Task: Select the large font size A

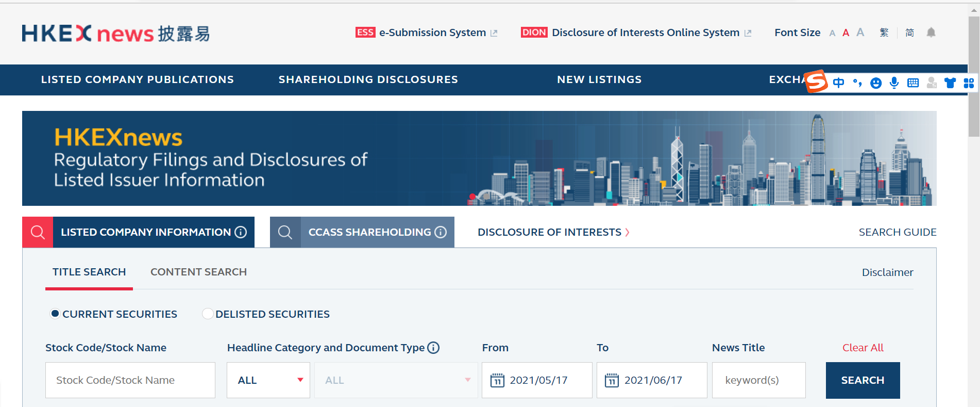Action: [860, 32]
